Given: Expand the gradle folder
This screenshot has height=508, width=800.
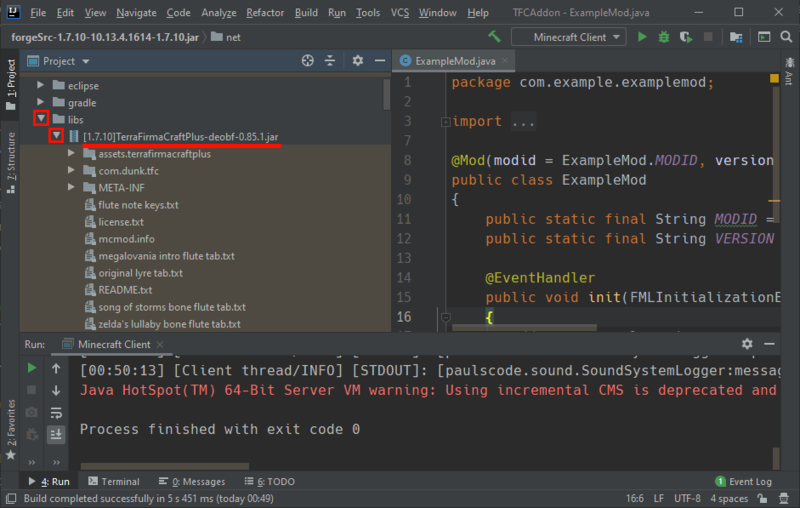Looking at the screenshot, I should pos(40,103).
